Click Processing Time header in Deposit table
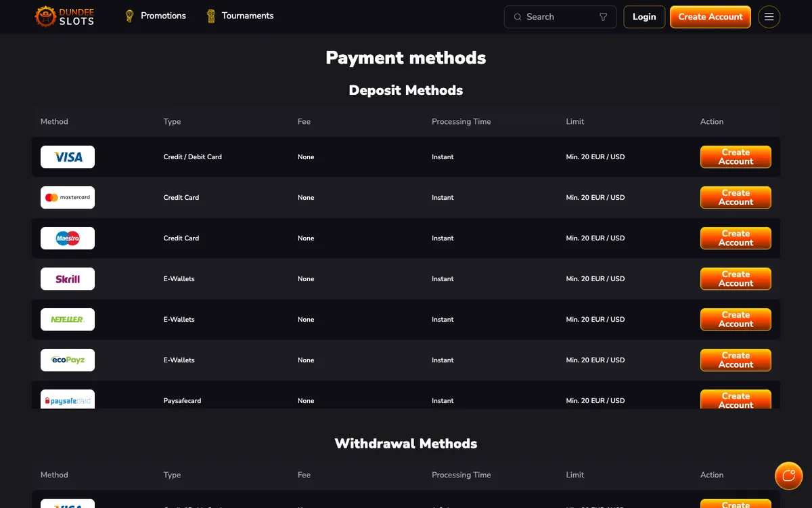 coord(461,122)
